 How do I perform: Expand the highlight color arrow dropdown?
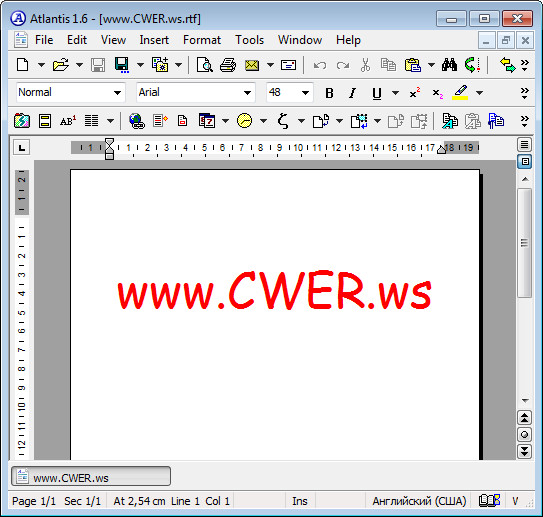[479, 93]
